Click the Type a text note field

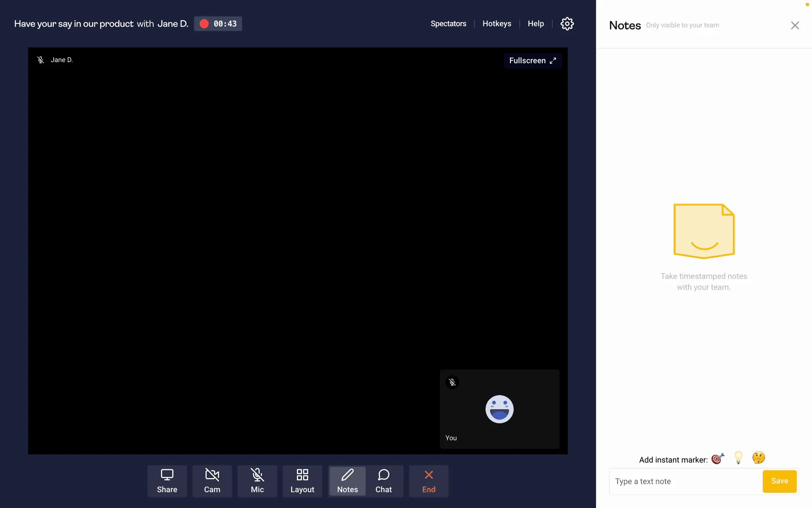pos(685,481)
